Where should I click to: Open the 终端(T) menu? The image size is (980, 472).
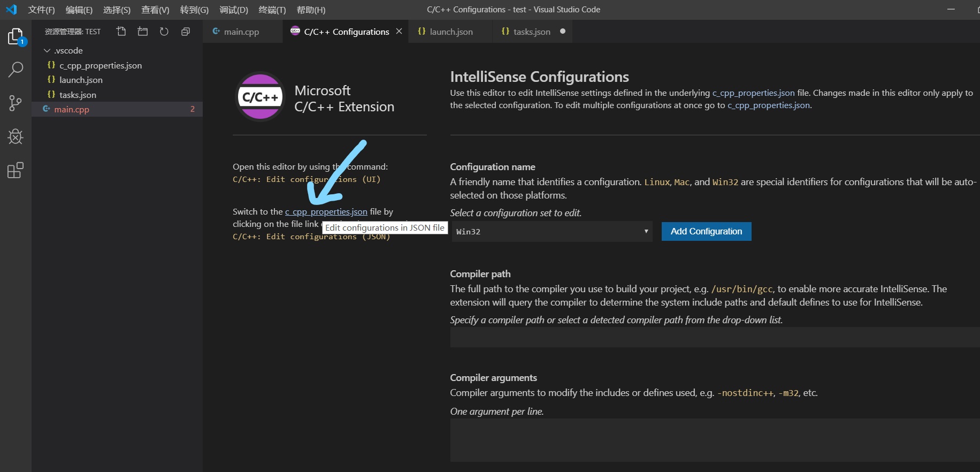(x=272, y=10)
